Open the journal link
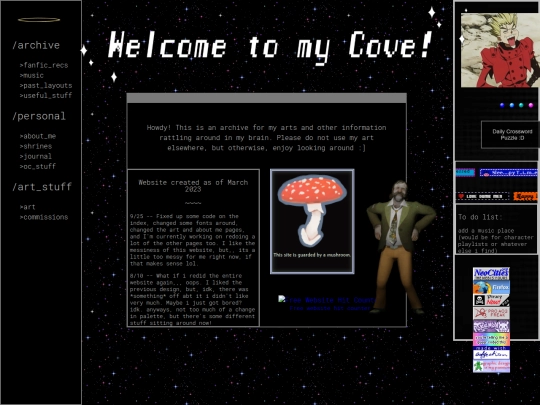 pos(35,156)
